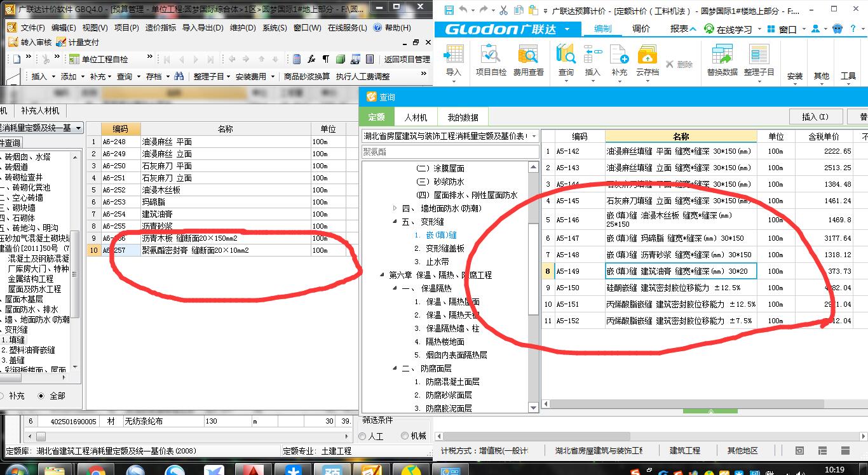The image size is (868, 475).
Task: Open the 导入导出(D) menu
Action: [202, 28]
